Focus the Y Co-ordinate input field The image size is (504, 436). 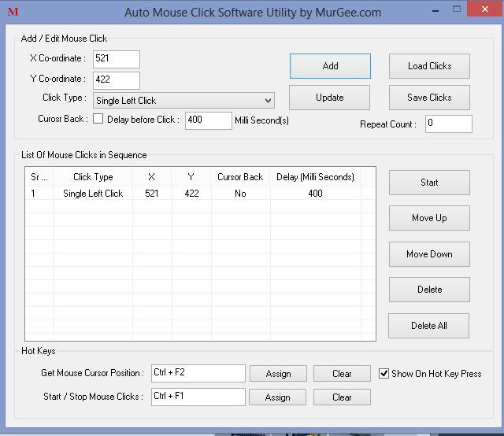click(x=117, y=80)
